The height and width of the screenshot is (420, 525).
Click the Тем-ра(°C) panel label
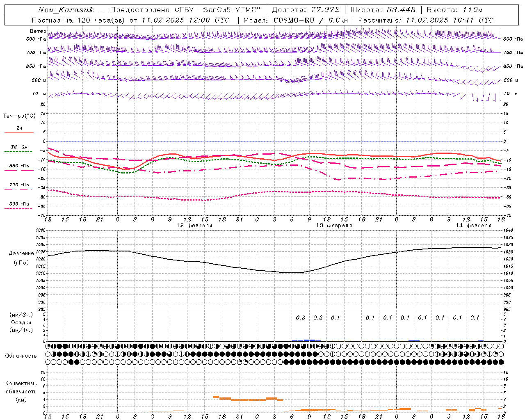tap(19, 116)
